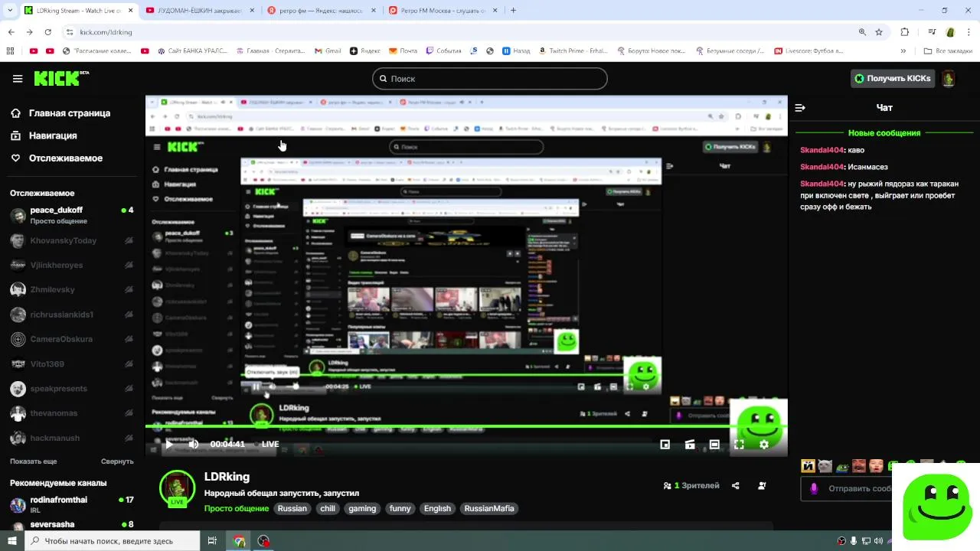This screenshot has height=551, width=980.
Task: Open recommended channel seversasha
Action: tap(72, 525)
